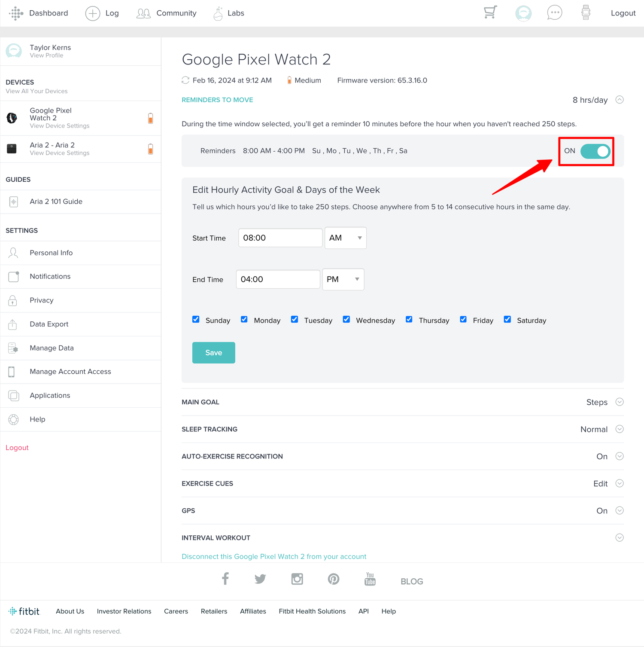The image size is (644, 647).
Task: Open Fitbit Facebook page icon
Action: [x=225, y=579]
